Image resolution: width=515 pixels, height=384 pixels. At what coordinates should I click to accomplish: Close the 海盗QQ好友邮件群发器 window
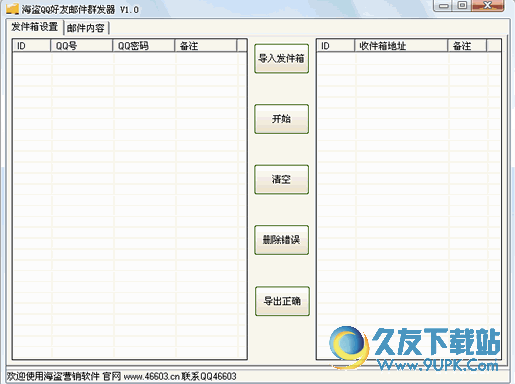[x=487, y=5]
